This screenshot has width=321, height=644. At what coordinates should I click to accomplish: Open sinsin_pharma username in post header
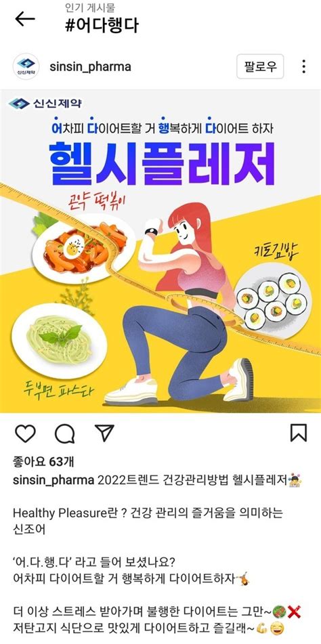(x=90, y=66)
